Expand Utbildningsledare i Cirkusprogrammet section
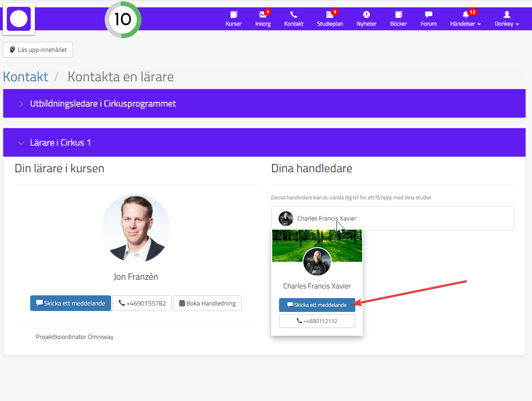The image size is (532, 401). (103, 103)
